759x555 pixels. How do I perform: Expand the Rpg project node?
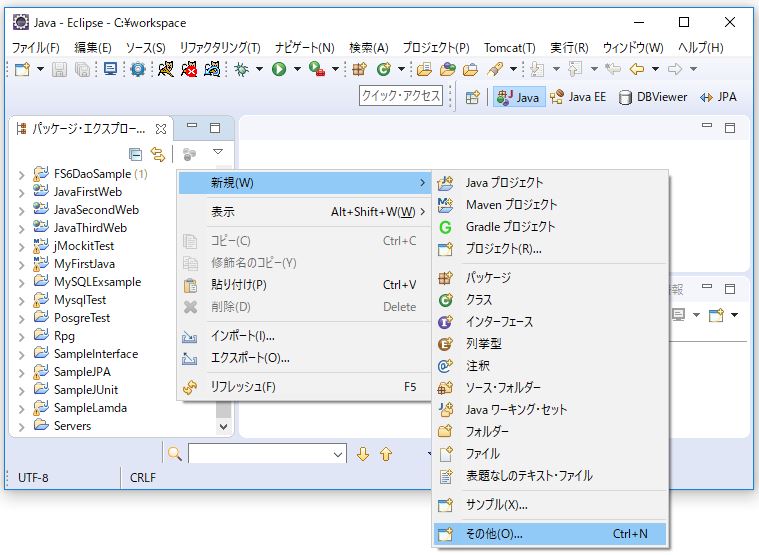tap(21, 337)
